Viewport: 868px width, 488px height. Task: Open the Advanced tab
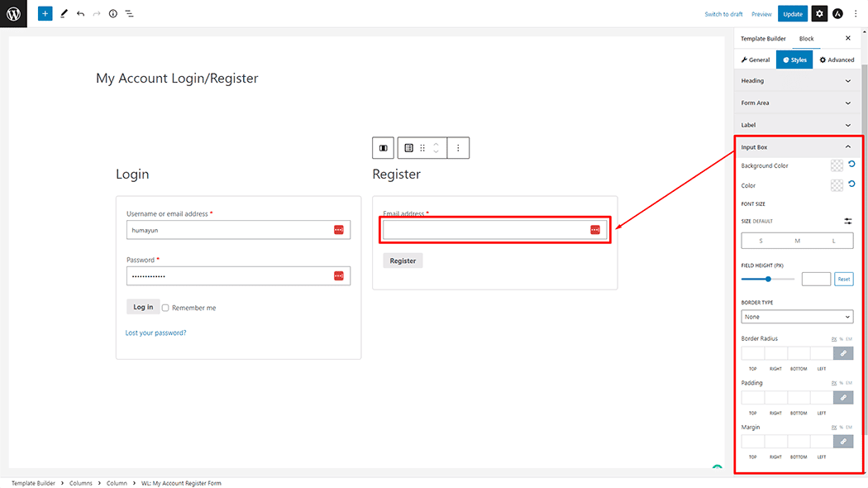837,59
